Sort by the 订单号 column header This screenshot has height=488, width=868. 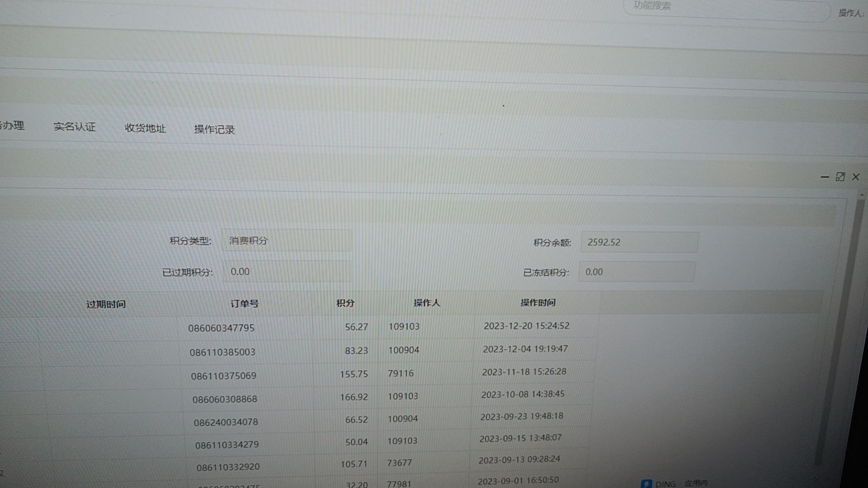click(244, 304)
